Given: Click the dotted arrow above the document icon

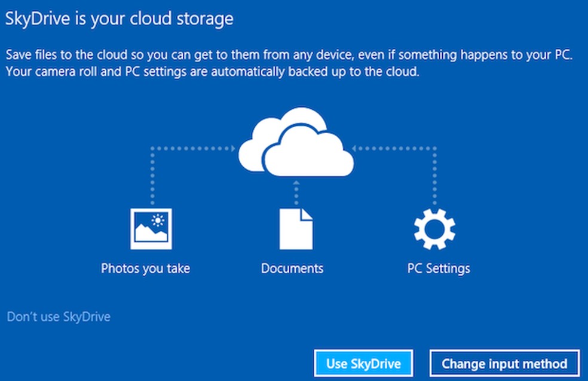Looking at the screenshot, I should click(296, 191).
